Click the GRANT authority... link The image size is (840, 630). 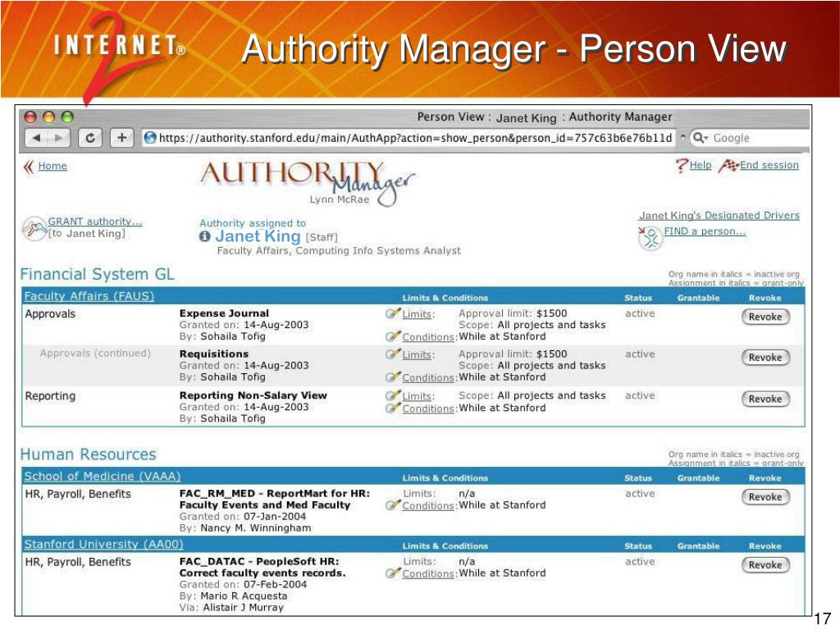tap(95, 221)
